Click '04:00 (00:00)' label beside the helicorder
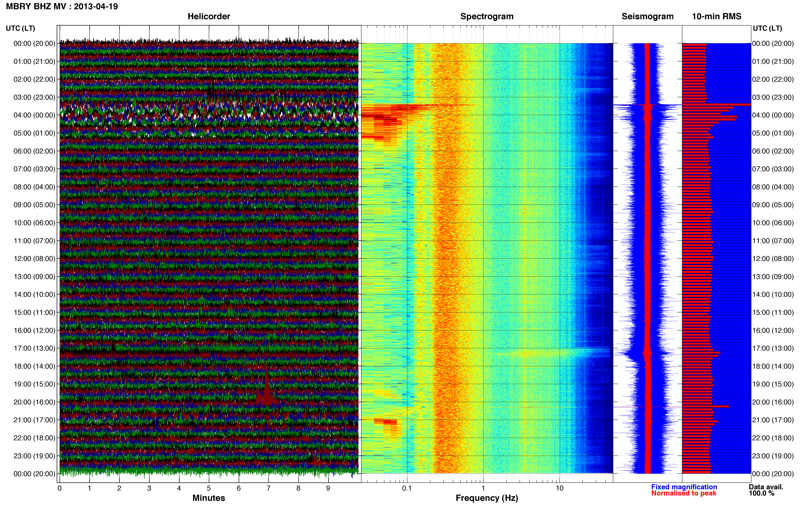This screenshot has height=508, width=812. 34,115
